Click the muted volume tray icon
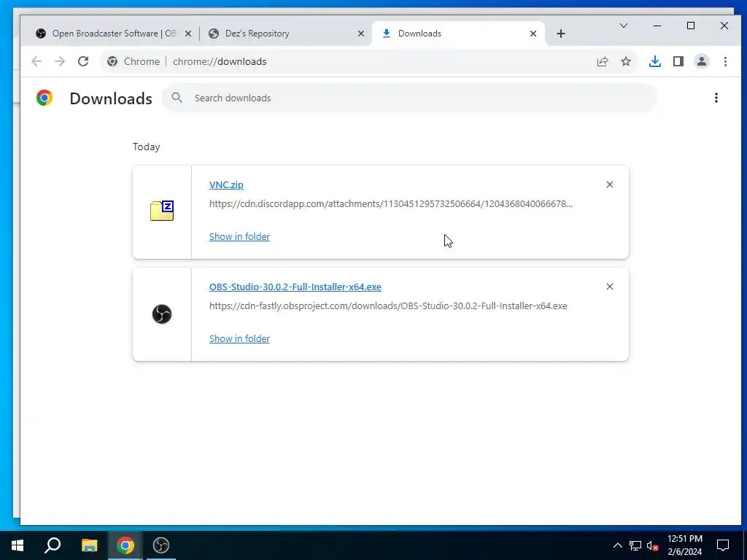The image size is (747, 560). (x=652, y=545)
